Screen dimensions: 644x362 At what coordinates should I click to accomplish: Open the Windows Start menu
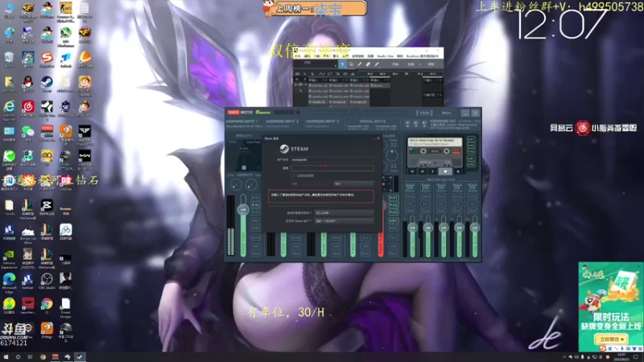point(6,357)
